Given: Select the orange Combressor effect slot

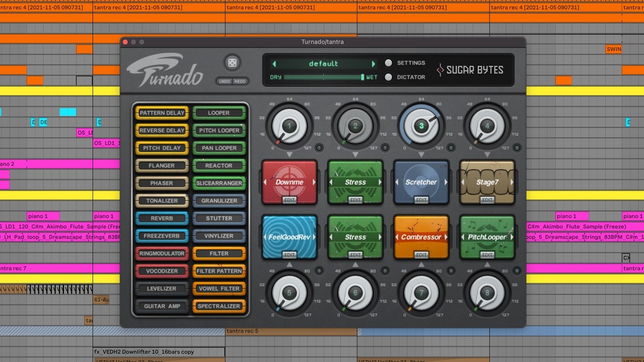Looking at the screenshot, I should point(421,237).
